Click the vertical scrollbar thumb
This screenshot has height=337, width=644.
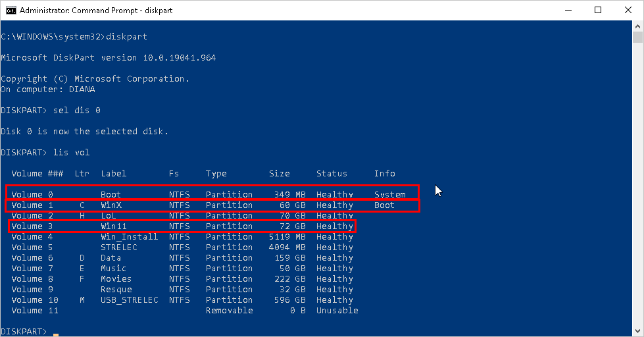[x=637, y=37]
